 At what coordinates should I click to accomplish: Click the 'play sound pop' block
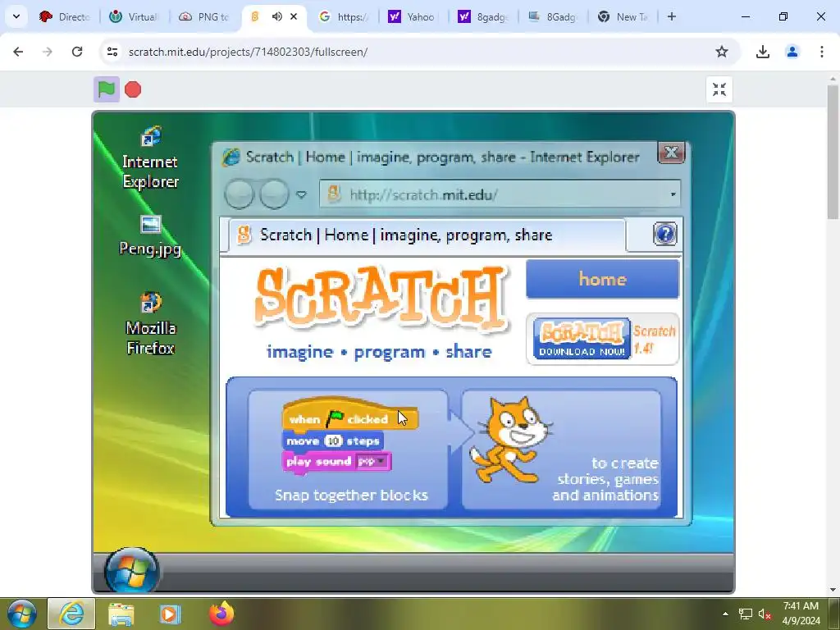pyautogui.click(x=336, y=461)
